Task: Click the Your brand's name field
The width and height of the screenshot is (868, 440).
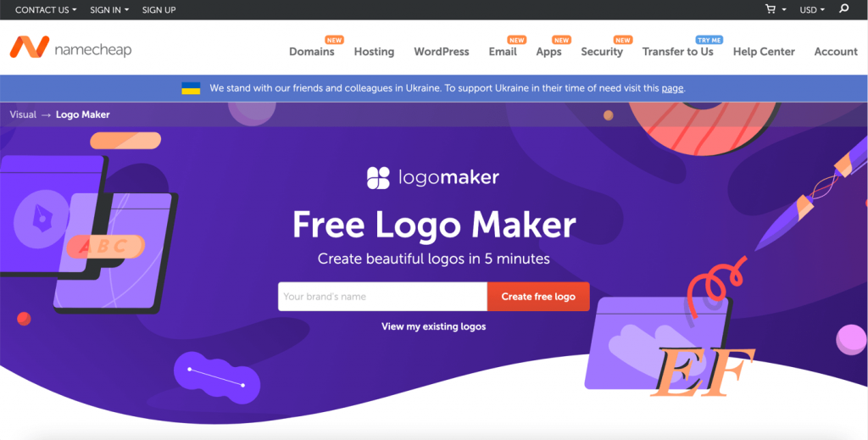Action: [x=382, y=297]
